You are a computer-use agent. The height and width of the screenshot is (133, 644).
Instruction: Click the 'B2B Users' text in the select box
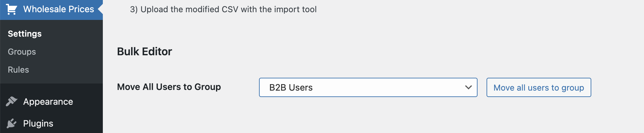291,87
